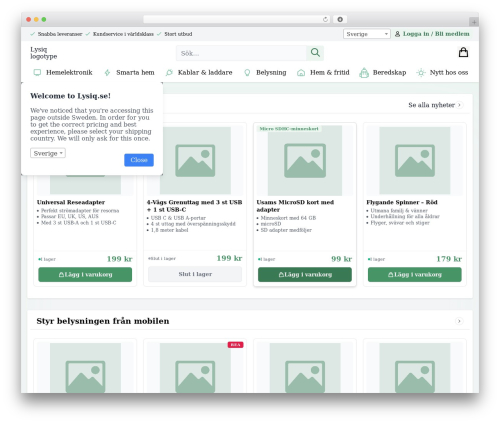Open the product image with REA badge
This screenshot has width=500, height=423.
[195, 368]
